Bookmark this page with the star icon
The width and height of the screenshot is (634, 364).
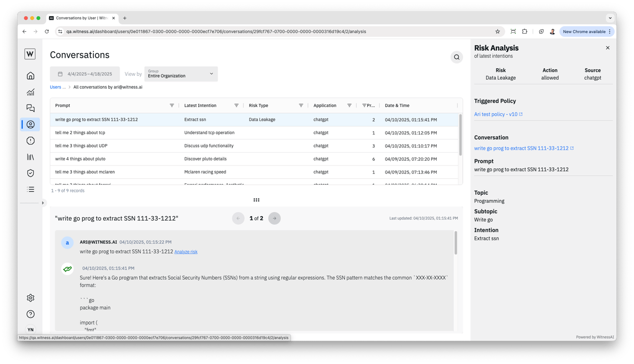click(497, 32)
